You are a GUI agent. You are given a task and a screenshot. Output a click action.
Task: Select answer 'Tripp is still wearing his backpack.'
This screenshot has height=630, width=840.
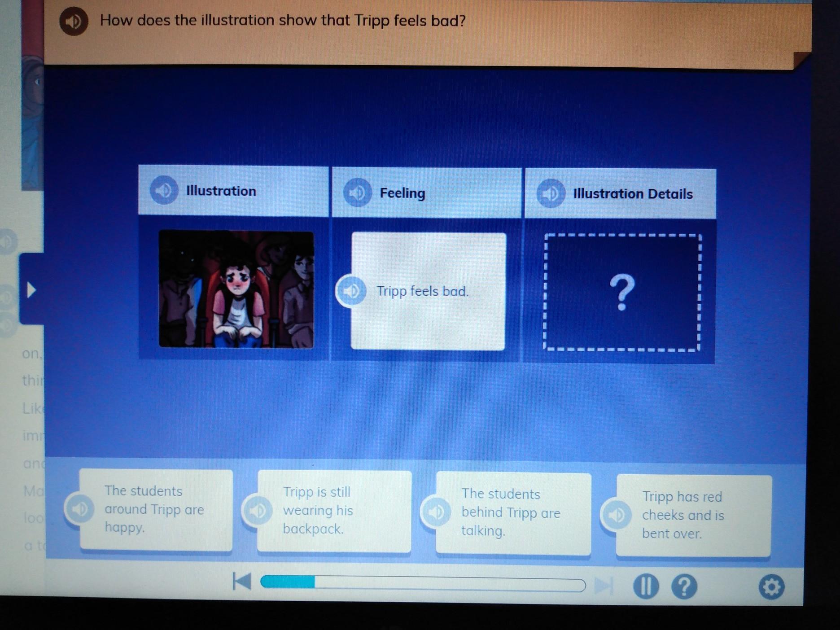pos(334,511)
